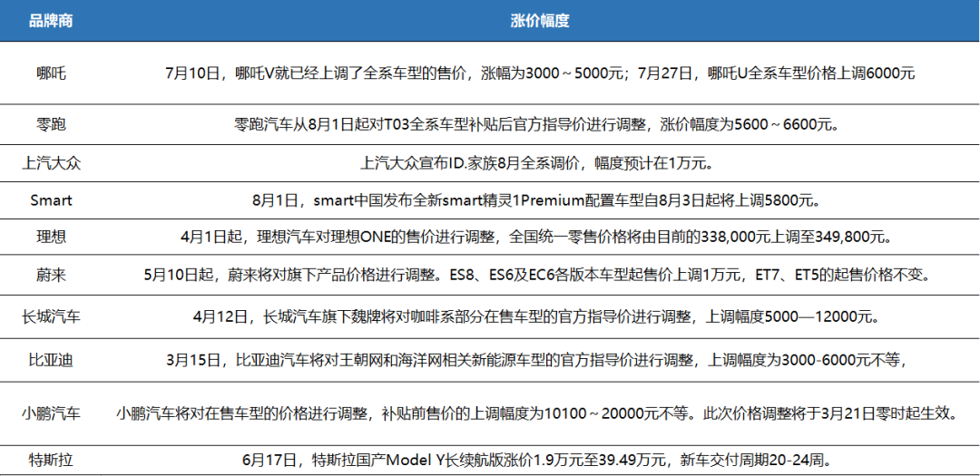980x476 pixels.
Task: Select the 哪吒 brand cell
Action: [51, 73]
